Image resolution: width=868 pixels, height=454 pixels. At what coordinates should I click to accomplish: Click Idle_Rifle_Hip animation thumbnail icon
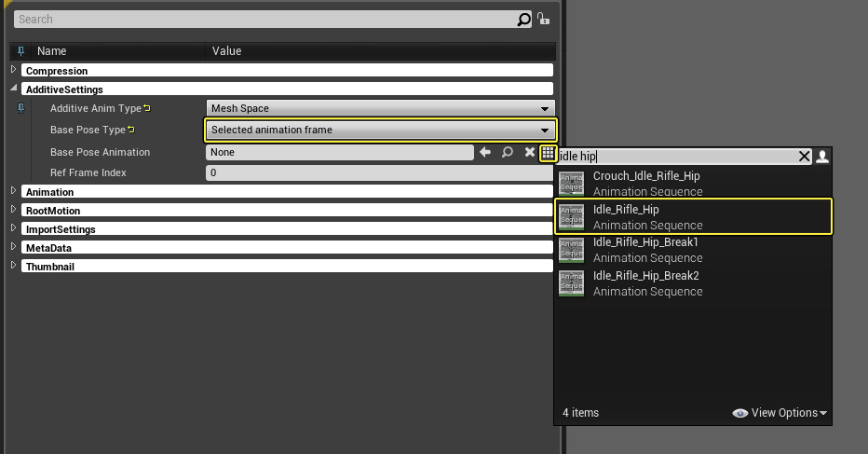pos(571,216)
